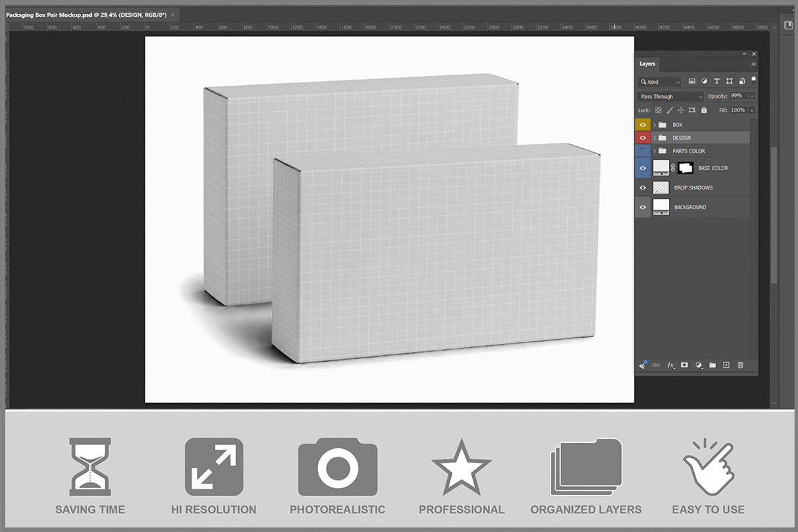Toggle layer filtering on/off switch
Screen dimensions: 798x532
753,79
